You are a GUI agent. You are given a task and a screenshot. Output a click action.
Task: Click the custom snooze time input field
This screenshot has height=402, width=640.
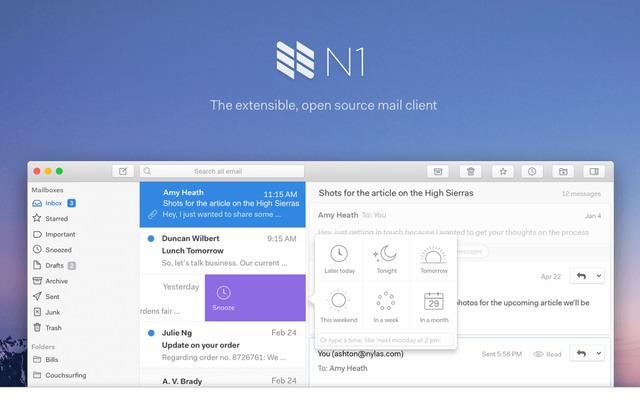click(385, 340)
